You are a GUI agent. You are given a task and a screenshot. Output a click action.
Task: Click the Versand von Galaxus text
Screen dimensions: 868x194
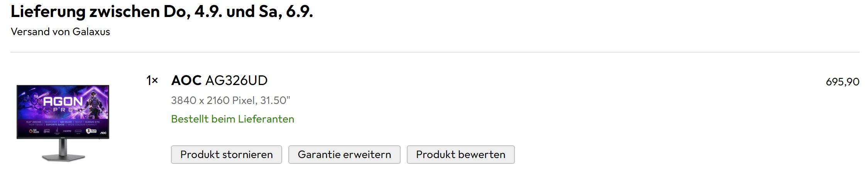pos(60,32)
